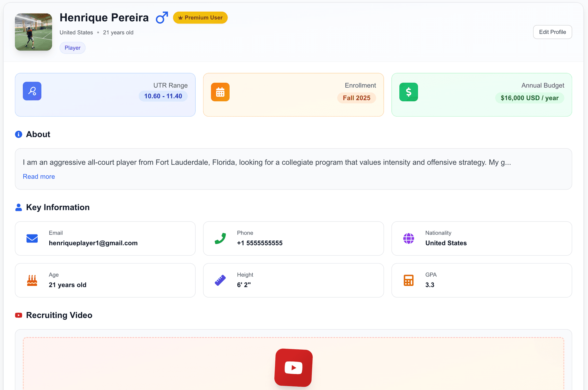Screen dimensions: 588x390
Task: Click the email address henriqueplayer1@gmail.com
Action: [x=93, y=243]
